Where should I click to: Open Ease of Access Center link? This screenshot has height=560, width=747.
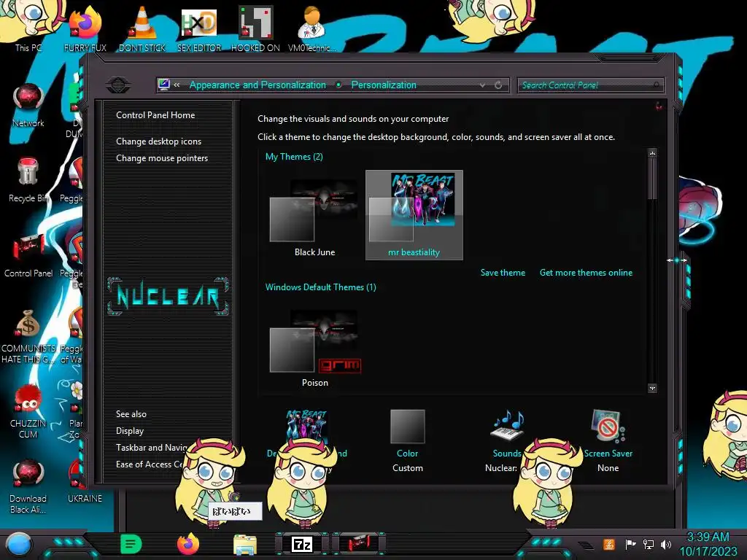pos(149,464)
